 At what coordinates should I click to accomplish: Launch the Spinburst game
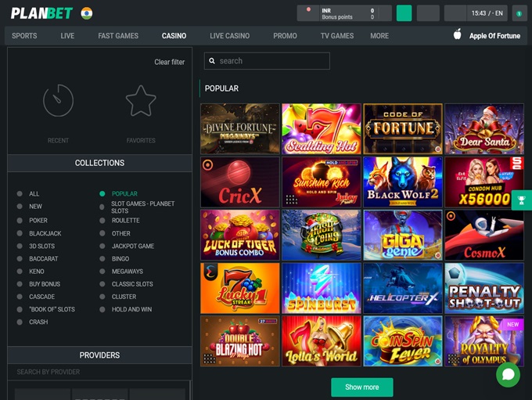click(322, 288)
